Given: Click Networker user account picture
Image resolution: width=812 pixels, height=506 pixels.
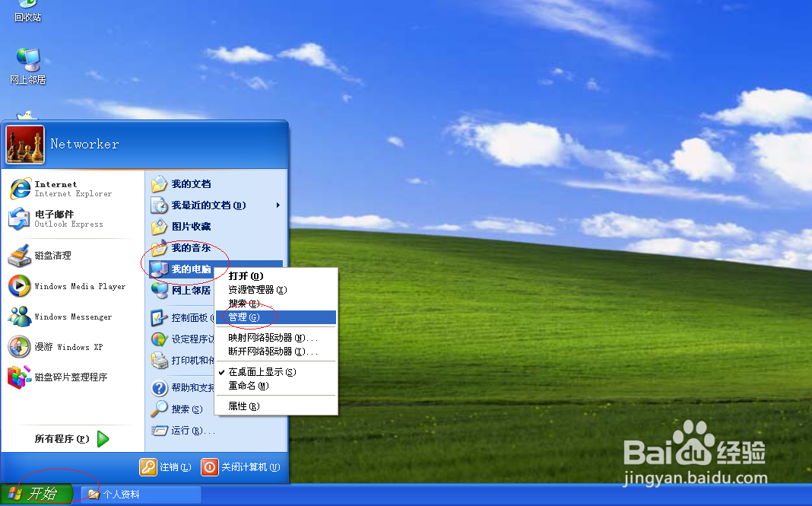Looking at the screenshot, I should click(x=25, y=144).
